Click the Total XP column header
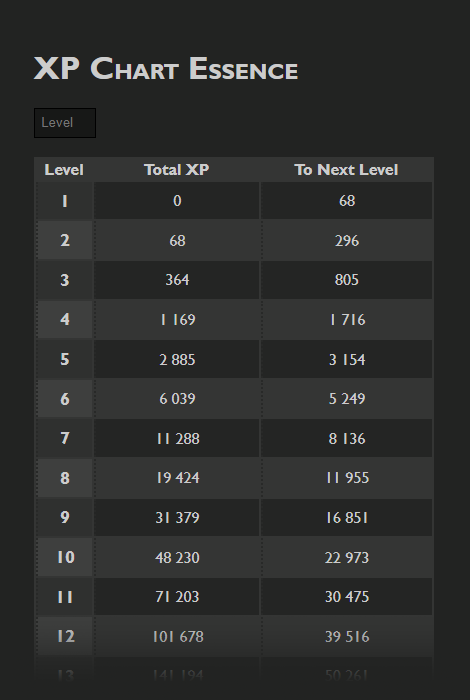This screenshot has width=470, height=700. [177, 170]
